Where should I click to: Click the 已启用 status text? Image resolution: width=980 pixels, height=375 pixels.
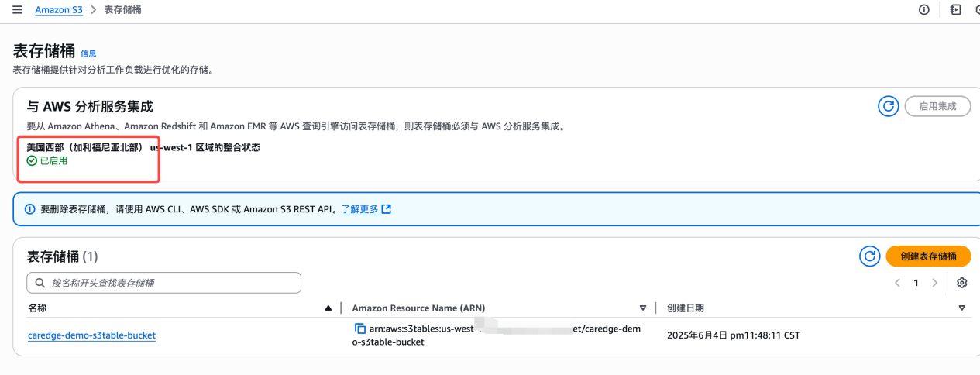(53, 161)
